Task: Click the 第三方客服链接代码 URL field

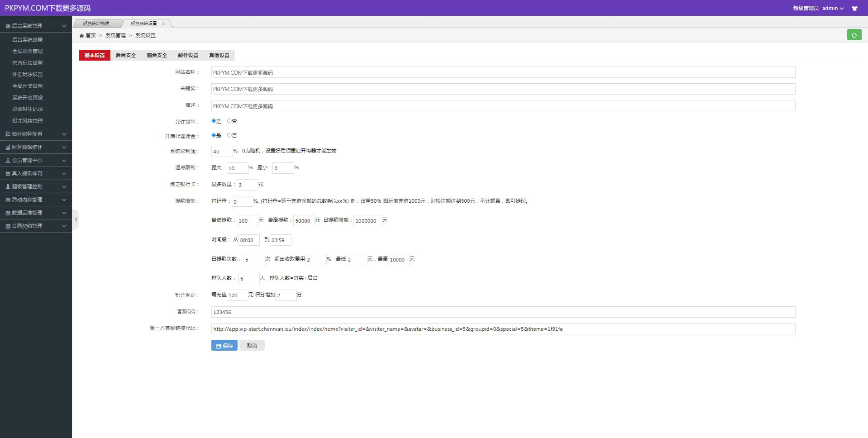Action: pyautogui.click(x=503, y=329)
